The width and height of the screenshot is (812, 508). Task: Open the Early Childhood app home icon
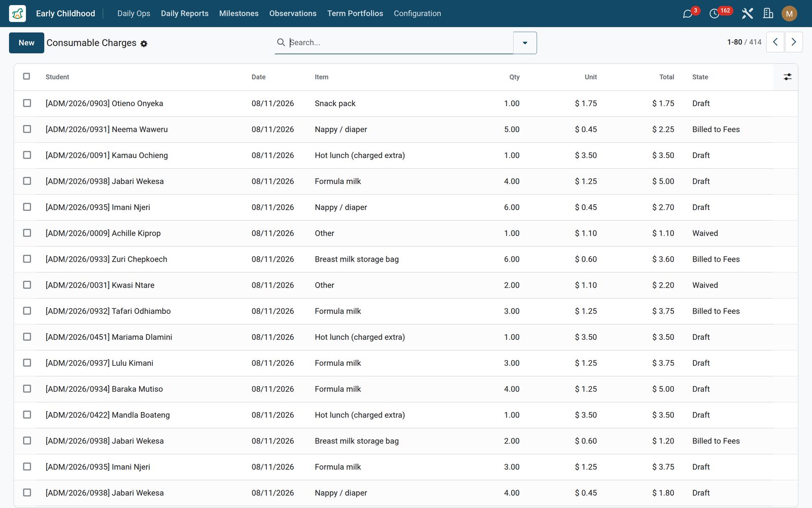click(17, 13)
